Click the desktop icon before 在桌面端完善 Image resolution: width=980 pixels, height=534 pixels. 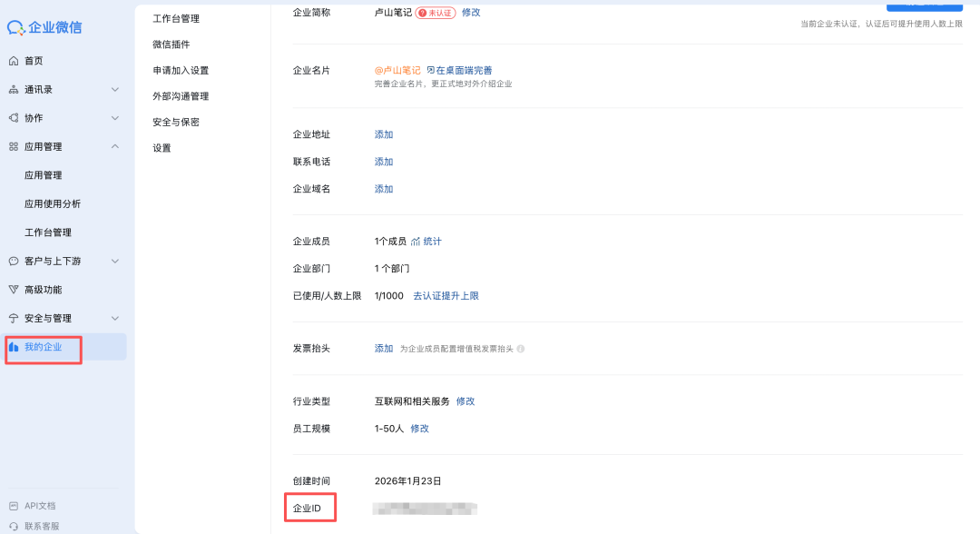click(x=431, y=70)
